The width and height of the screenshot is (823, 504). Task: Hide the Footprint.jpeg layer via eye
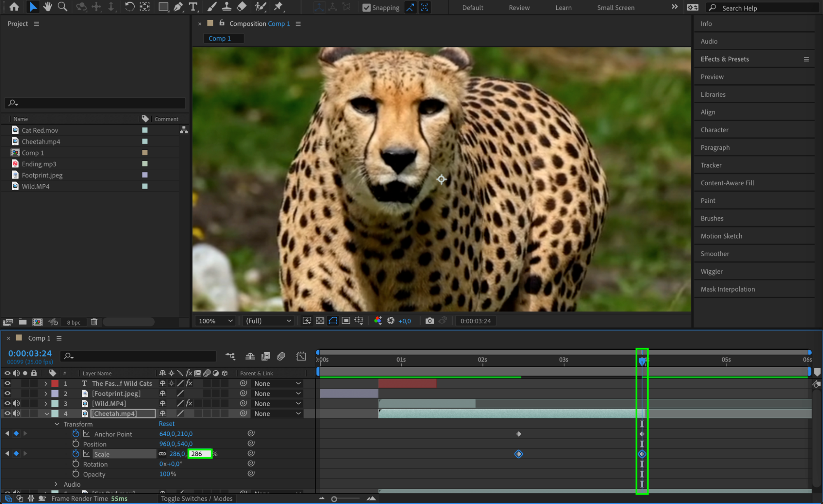click(x=7, y=393)
